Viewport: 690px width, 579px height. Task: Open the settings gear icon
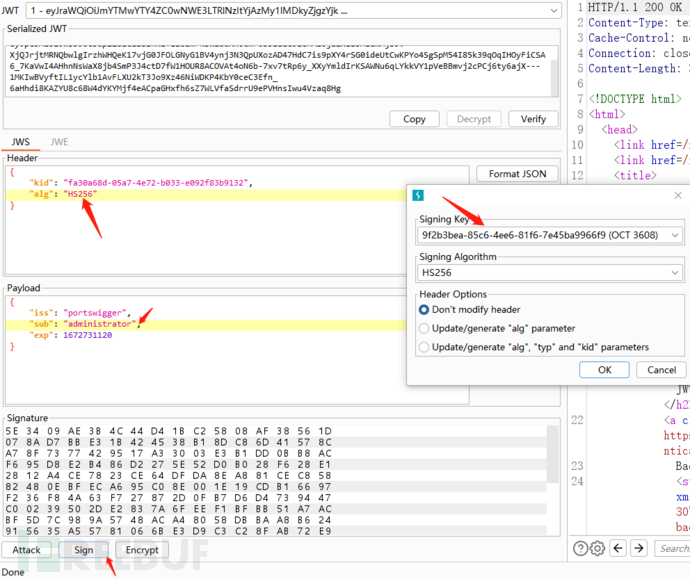click(597, 548)
